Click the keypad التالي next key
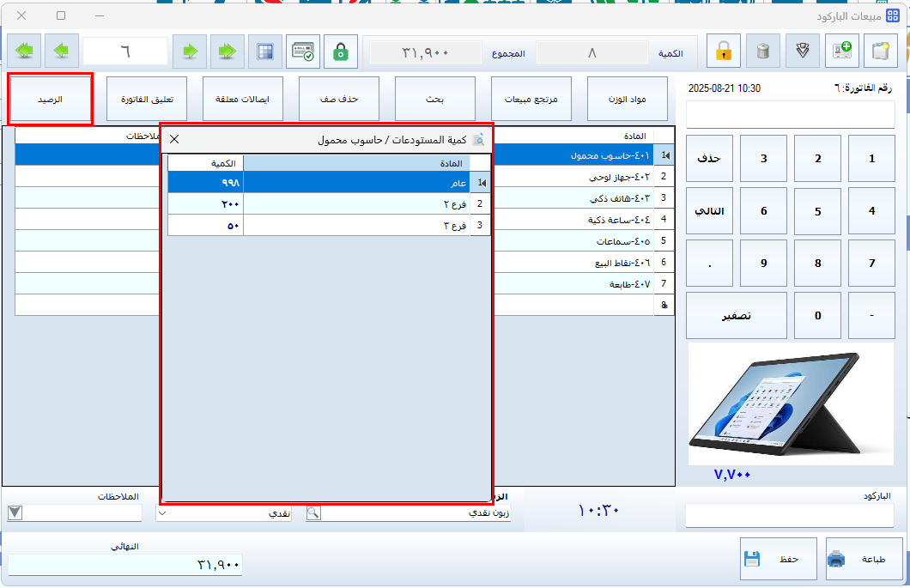This screenshot has width=910, height=588. 710,210
